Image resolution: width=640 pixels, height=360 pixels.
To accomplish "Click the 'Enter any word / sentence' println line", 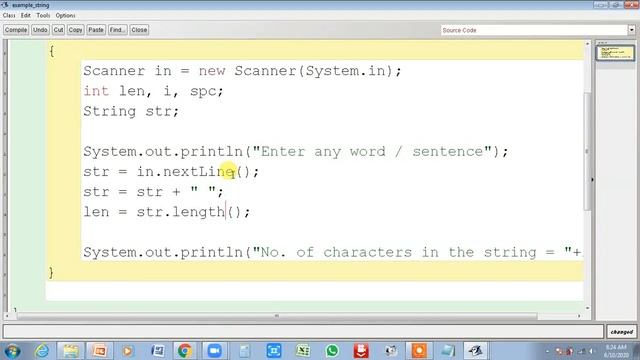I will pyautogui.click(x=296, y=151).
